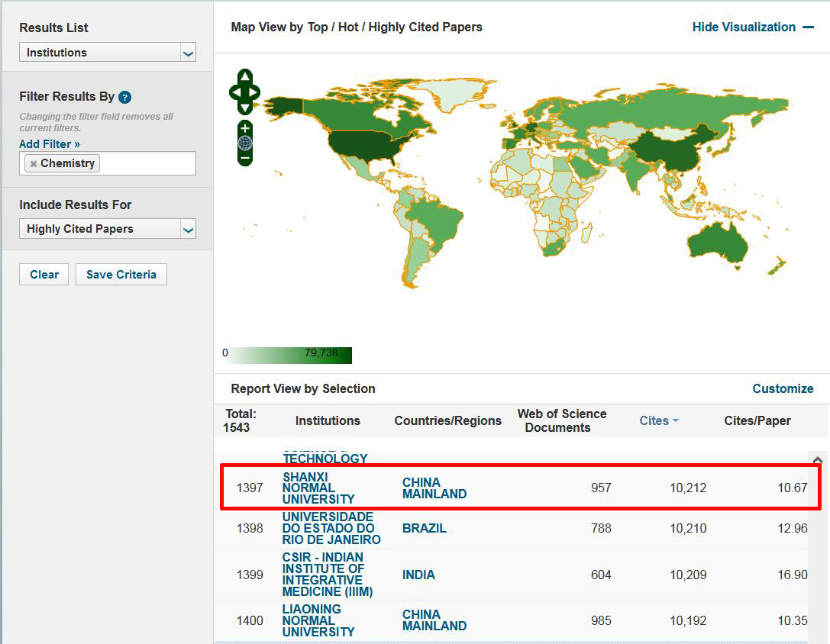The image size is (830, 644).
Task: Open Shanxi Normal University institution link
Action: (318, 488)
